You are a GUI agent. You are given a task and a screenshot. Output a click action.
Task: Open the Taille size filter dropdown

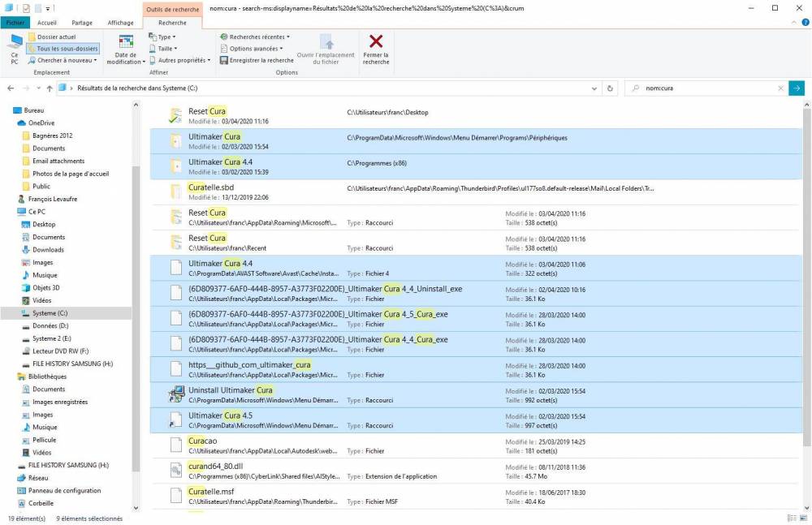(163, 48)
